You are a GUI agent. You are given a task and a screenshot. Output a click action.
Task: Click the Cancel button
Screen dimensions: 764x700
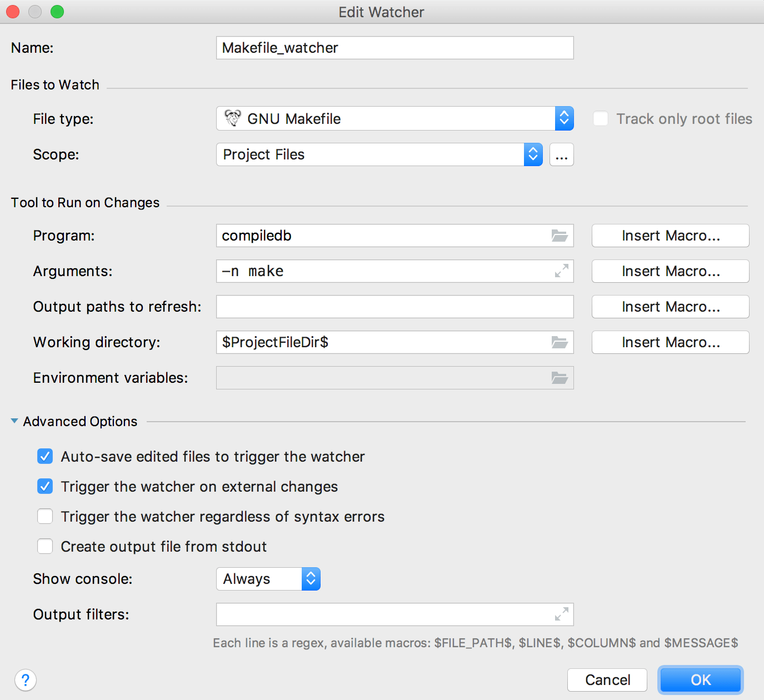tap(607, 680)
